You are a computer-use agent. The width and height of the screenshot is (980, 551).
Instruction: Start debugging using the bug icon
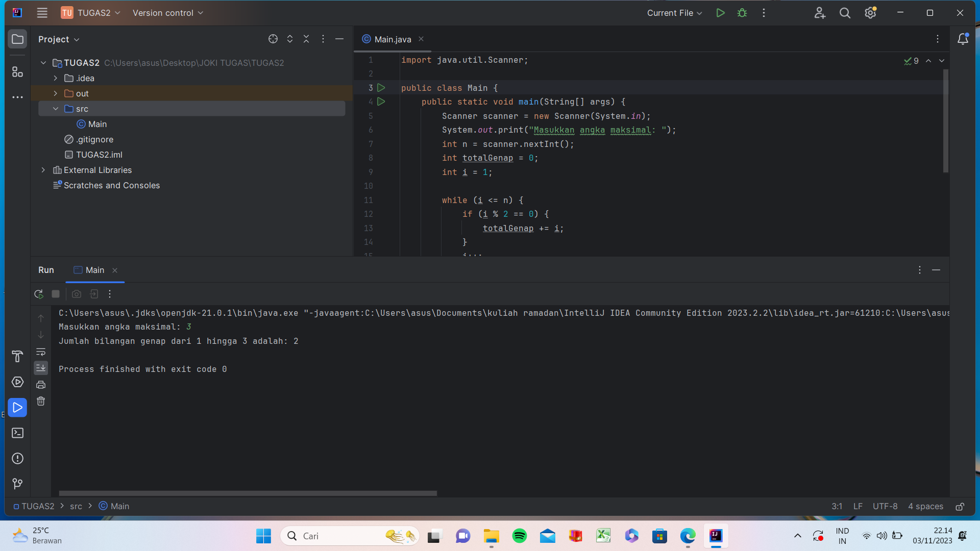coord(742,13)
